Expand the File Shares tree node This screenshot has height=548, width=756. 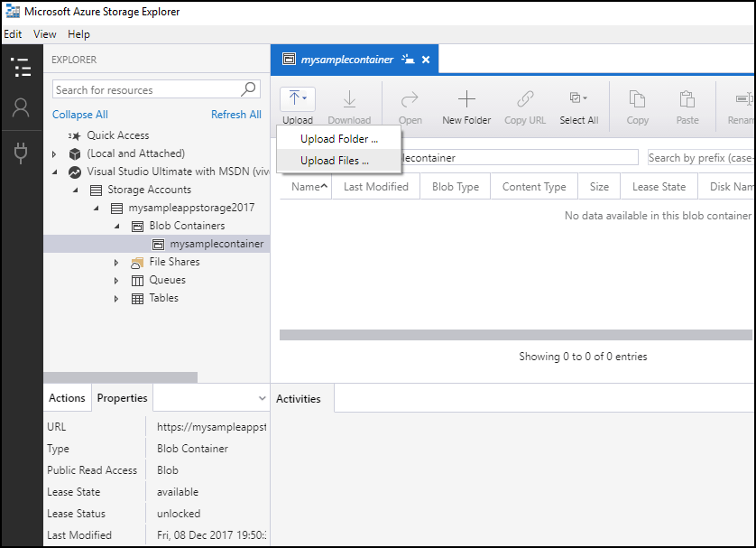coord(115,262)
